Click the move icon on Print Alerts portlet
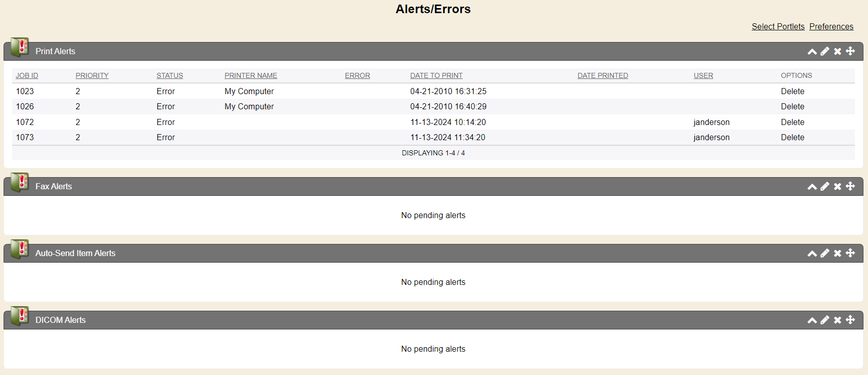Viewport: 868px width, 375px height. [850, 51]
